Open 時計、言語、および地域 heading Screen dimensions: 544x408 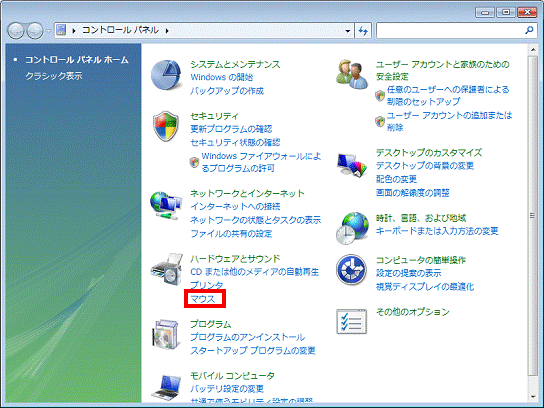[421, 218]
